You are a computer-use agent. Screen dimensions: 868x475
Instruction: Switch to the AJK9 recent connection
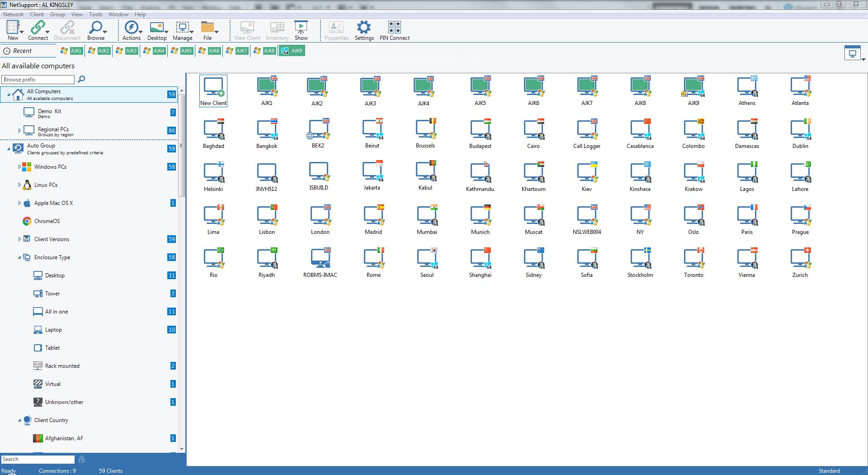tap(292, 51)
